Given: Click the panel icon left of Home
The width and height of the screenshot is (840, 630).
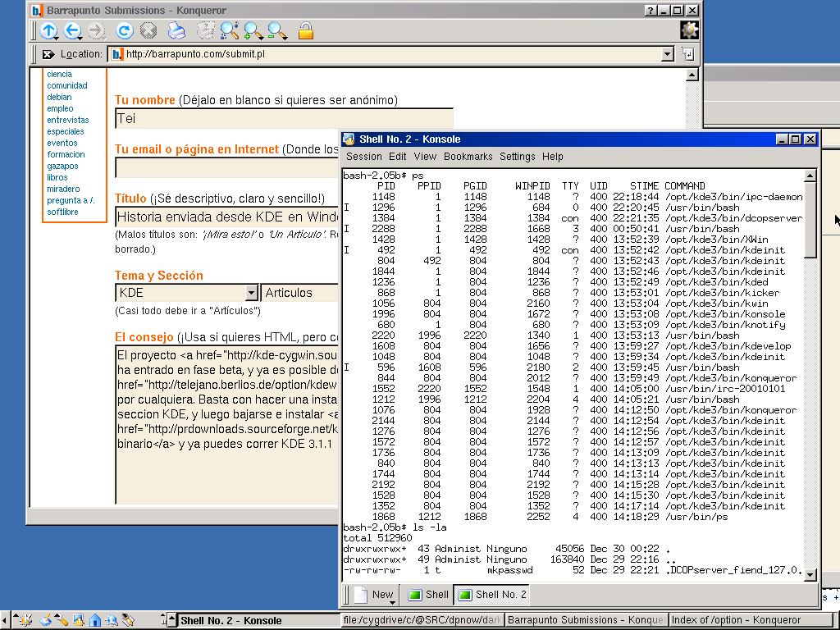Looking at the screenshot, I should [78, 620].
